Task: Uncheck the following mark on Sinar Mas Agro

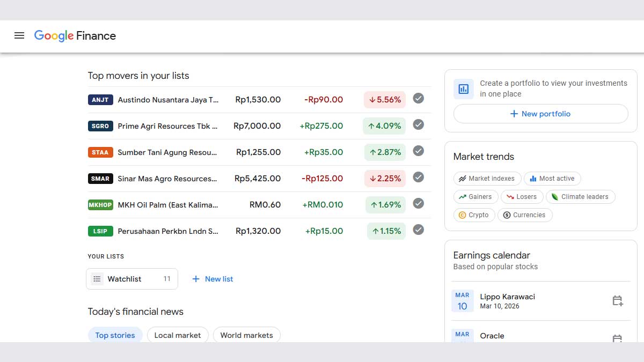Action: (x=419, y=178)
